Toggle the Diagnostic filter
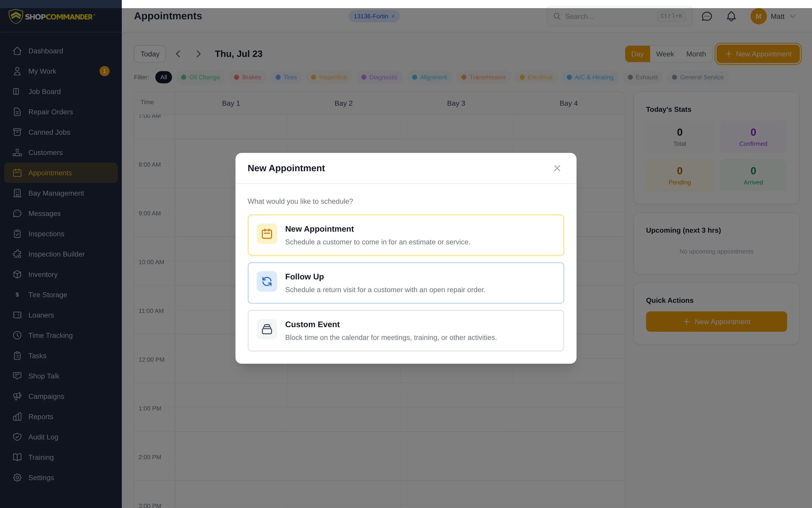The width and height of the screenshot is (812, 508). point(379,77)
